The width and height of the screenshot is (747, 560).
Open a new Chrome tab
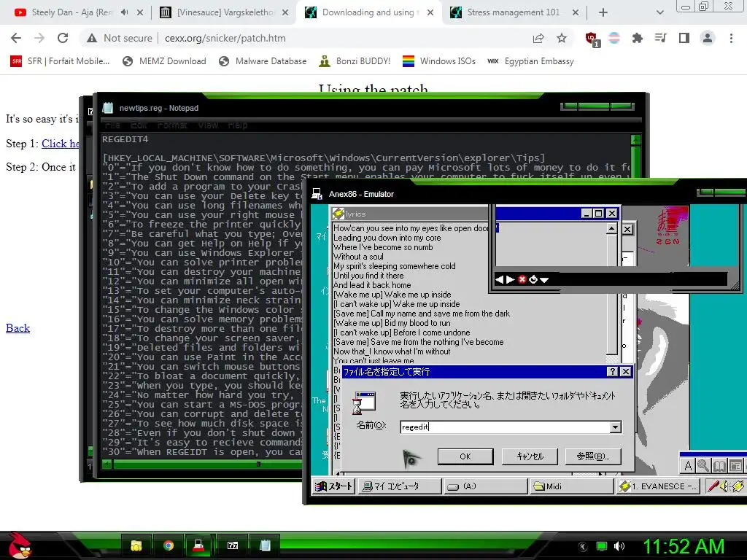pyautogui.click(x=603, y=12)
